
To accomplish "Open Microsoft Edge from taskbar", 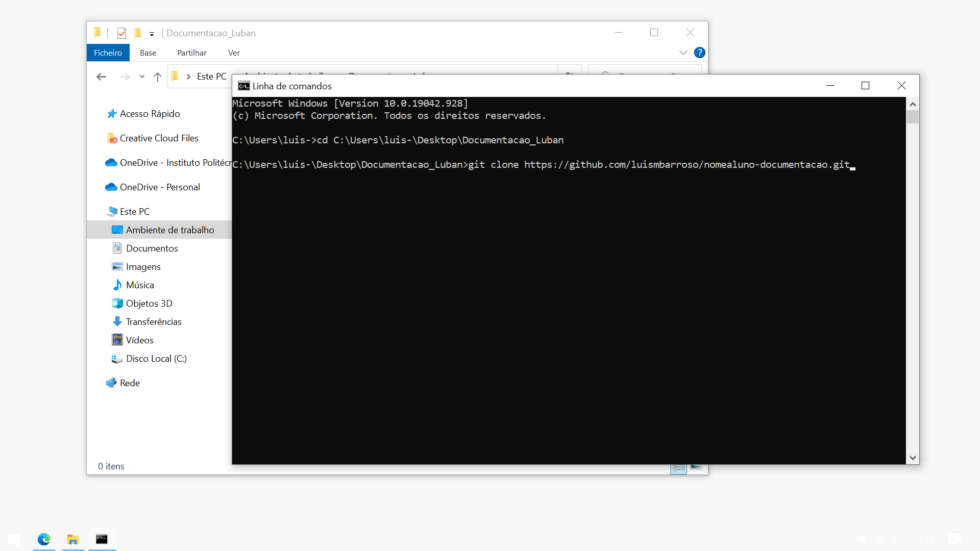I will click(x=44, y=539).
